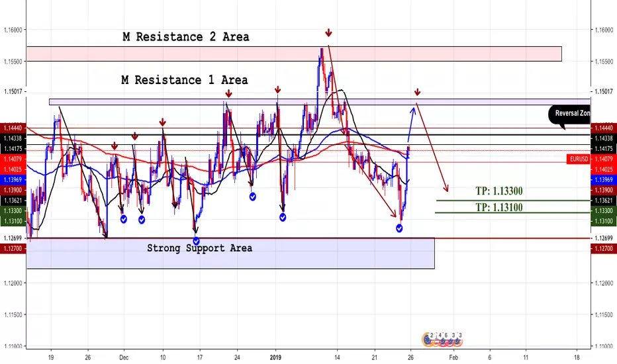Image resolution: width=617 pixels, height=364 pixels.
Task: Click black 1.14338 tag on left axis
Action: click(x=13, y=138)
